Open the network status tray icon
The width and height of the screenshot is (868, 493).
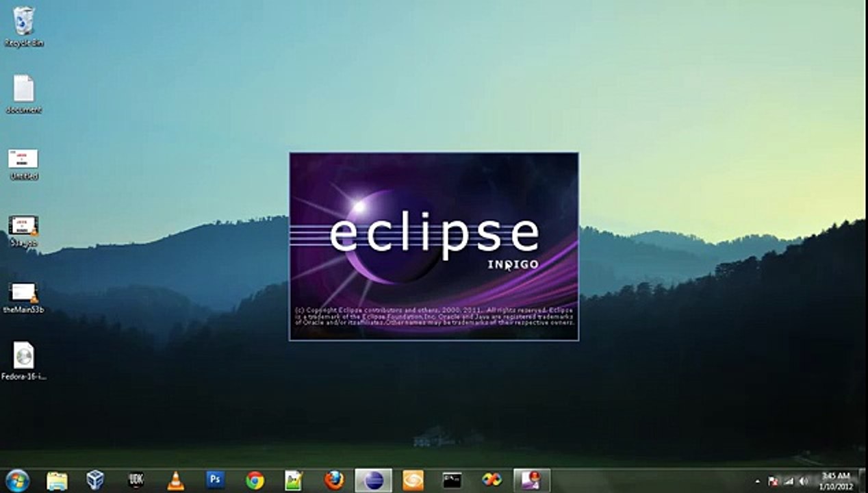(x=788, y=481)
